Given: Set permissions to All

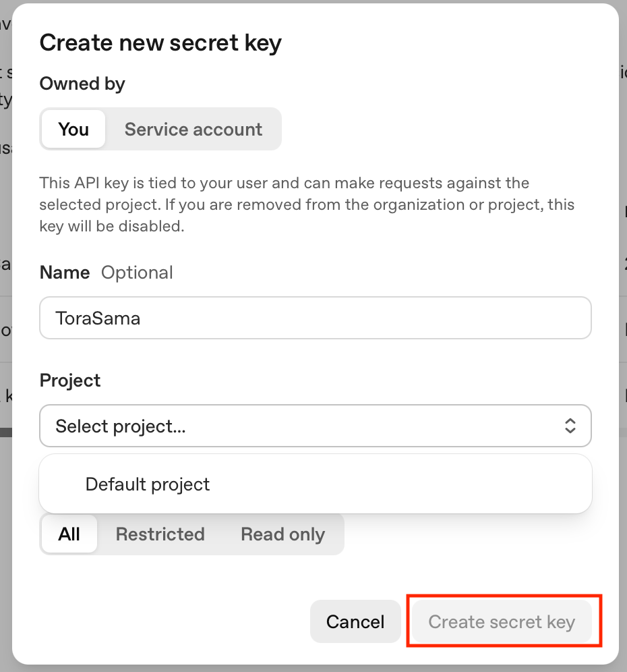Looking at the screenshot, I should (x=69, y=534).
